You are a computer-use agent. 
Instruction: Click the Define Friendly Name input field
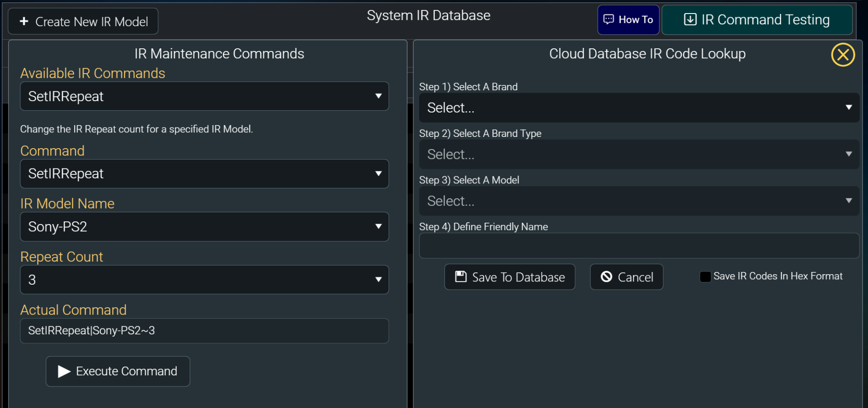click(x=639, y=246)
